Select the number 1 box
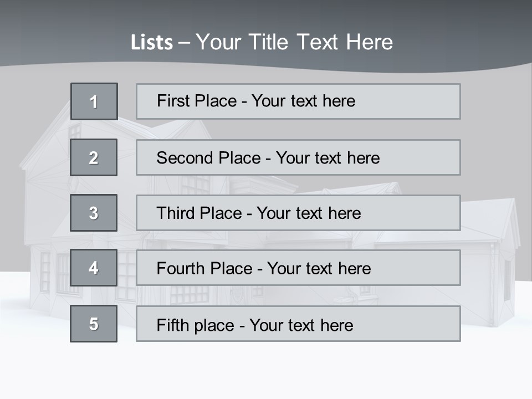This screenshot has height=399, width=532. coord(94,101)
